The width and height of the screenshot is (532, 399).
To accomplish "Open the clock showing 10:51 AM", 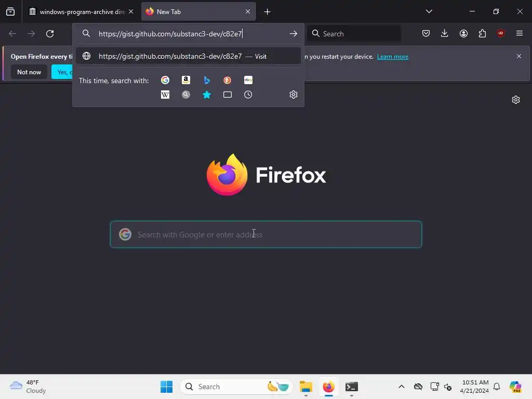I will [x=474, y=387].
